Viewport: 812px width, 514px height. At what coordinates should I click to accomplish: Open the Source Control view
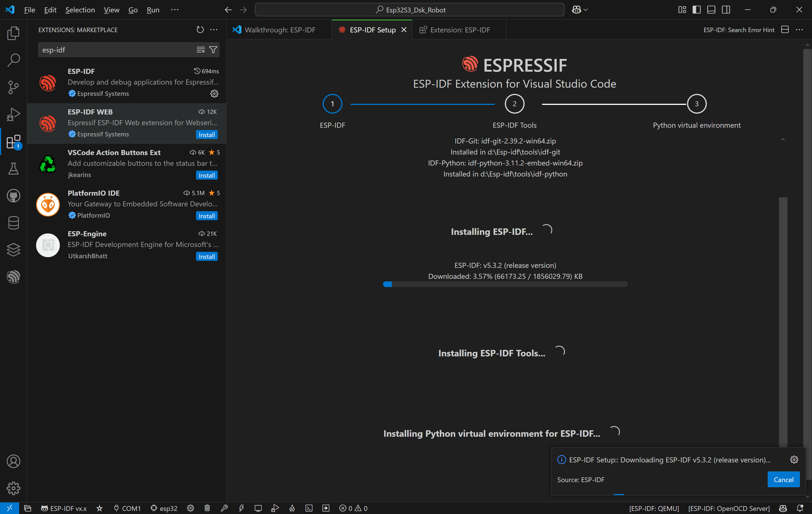[x=13, y=87]
